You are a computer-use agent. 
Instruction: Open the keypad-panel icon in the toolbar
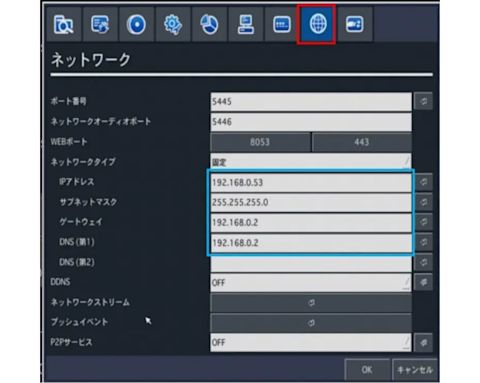click(281, 24)
